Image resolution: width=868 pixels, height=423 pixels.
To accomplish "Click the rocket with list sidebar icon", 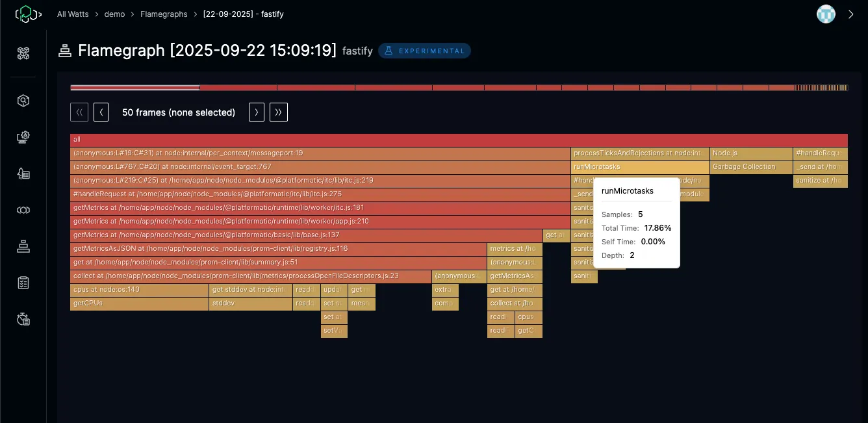I will pyautogui.click(x=23, y=173).
